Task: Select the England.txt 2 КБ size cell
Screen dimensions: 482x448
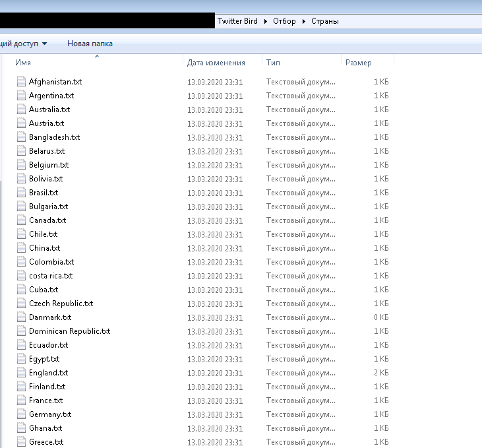Action: tap(380, 373)
